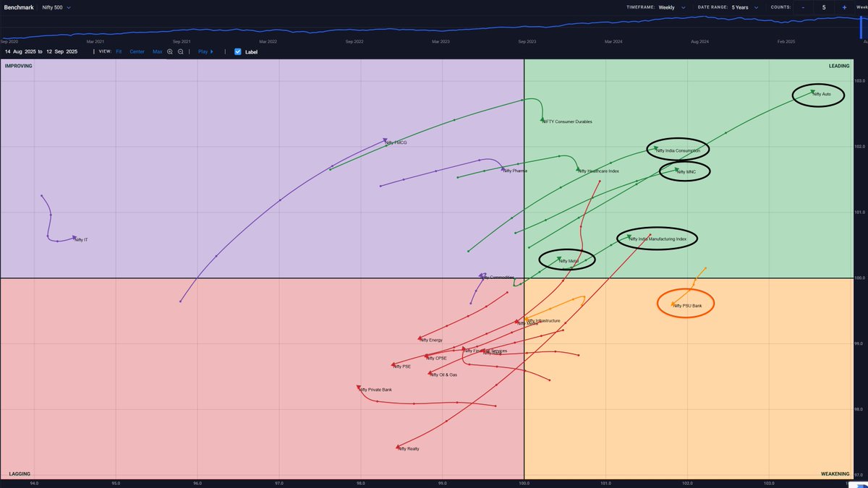Image resolution: width=868 pixels, height=488 pixels.
Task: Click the Nifty PSE arrowhead
Action: click(x=393, y=365)
